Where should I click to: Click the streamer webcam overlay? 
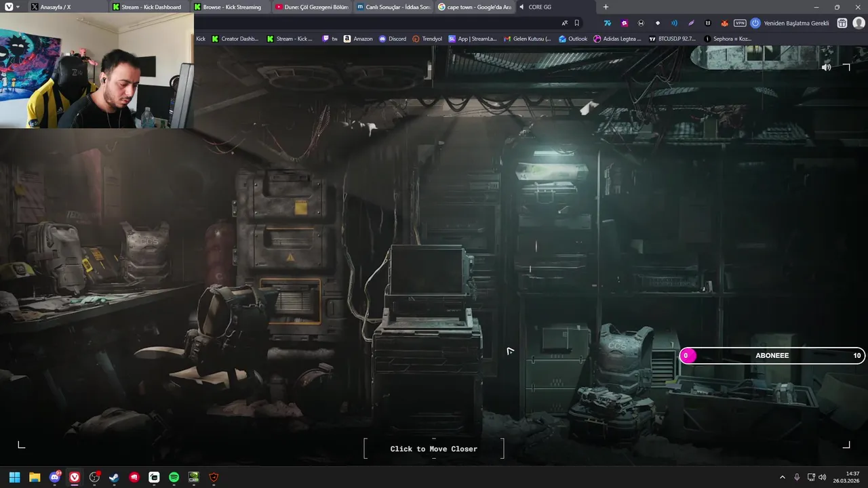(x=97, y=70)
